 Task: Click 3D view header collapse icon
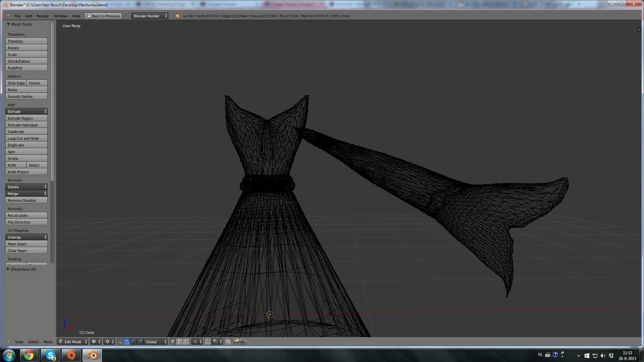pyautogui.click(x=9, y=342)
